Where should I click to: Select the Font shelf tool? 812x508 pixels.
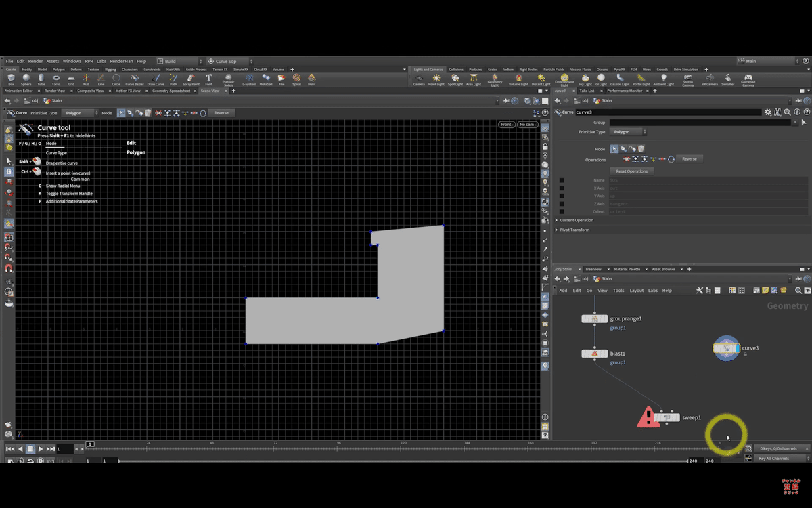click(208, 80)
